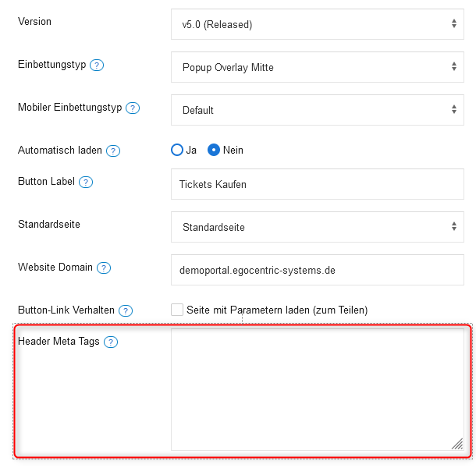Show help tooltip for Button Label
The height and width of the screenshot is (468, 476).
tap(86, 183)
